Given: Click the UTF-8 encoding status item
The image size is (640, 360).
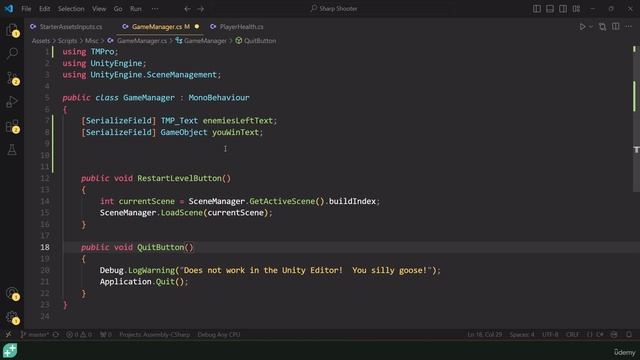Looking at the screenshot, I should [550, 335].
